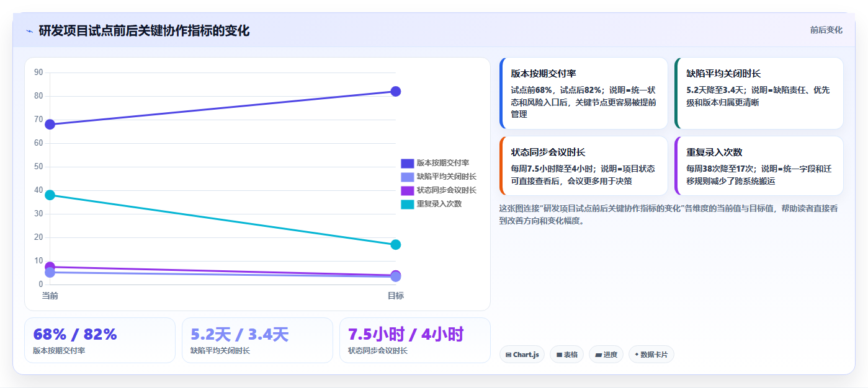
Task: Toggle 重复录入次数 legend color box
Action: click(407, 204)
